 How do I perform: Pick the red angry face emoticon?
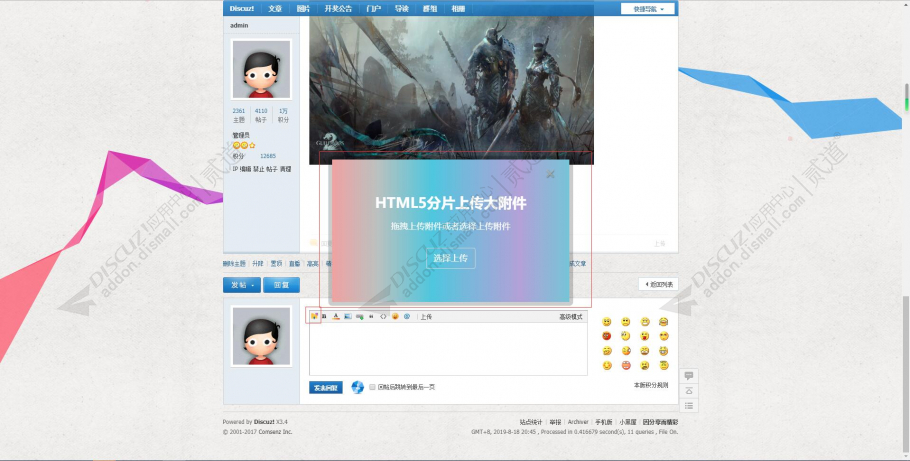click(x=606, y=336)
